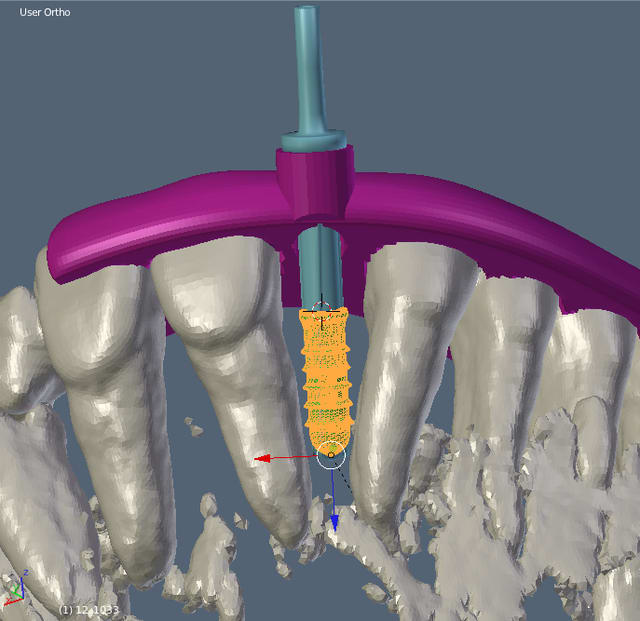Click the User Ortho view label
Viewport: 640px width, 621px height.
(x=45, y=13)
